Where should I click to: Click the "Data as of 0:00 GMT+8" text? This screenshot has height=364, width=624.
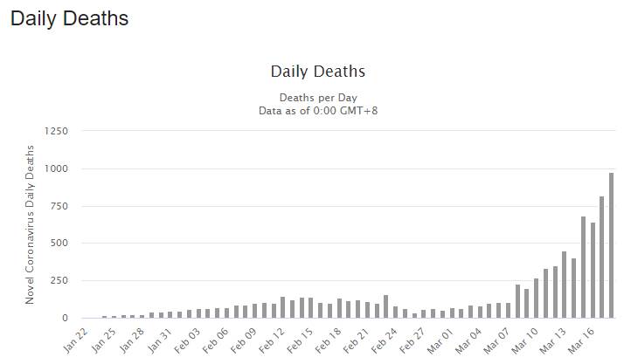tap(317, 111)
